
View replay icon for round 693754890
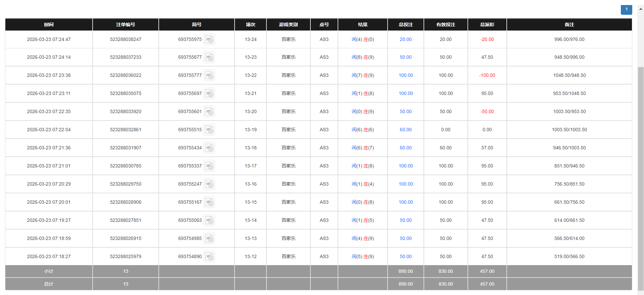[x=209, y=257]
